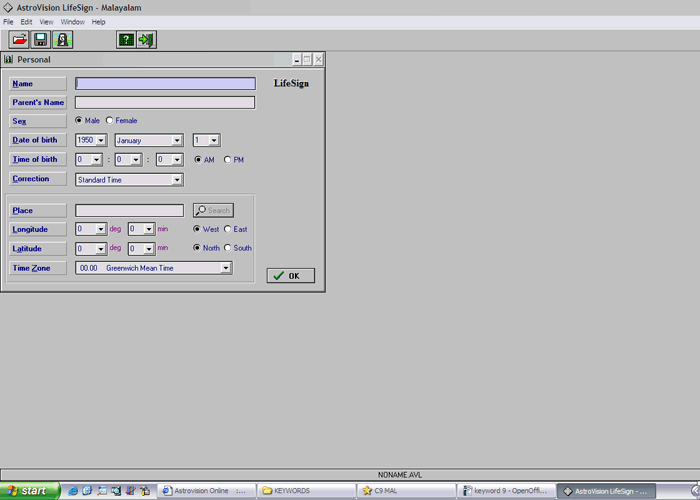The image size is (700, 500).
Task: Select North latitude direction
Action: (x=196, y=248)
